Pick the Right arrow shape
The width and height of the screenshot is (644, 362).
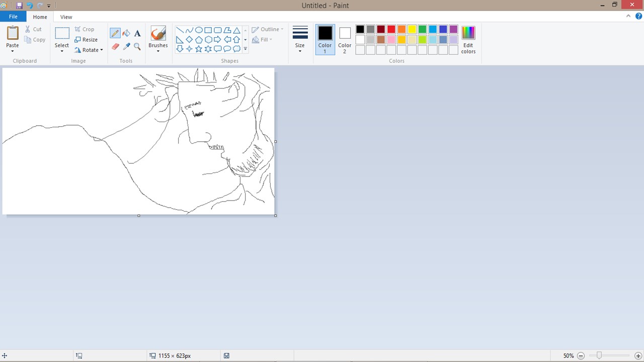click(x=218, y=40)
